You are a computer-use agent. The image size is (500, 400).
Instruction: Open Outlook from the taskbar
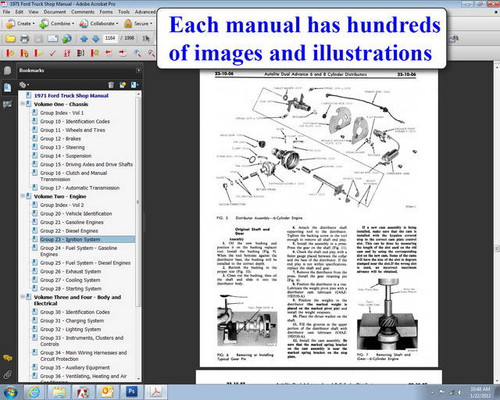pos(107,392)
